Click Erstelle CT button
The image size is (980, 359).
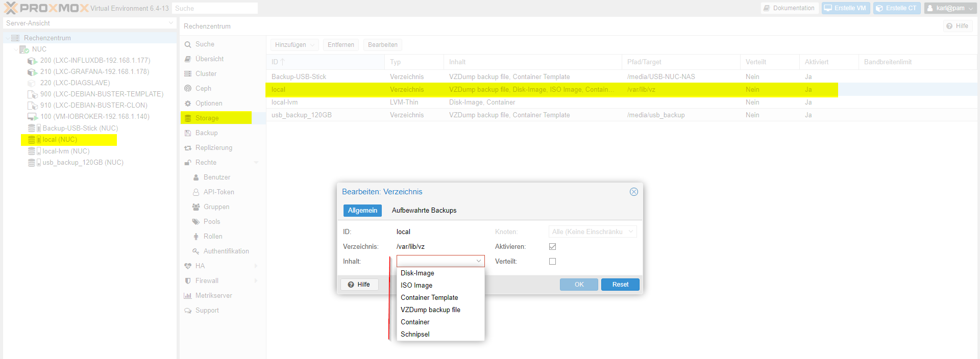897,8
